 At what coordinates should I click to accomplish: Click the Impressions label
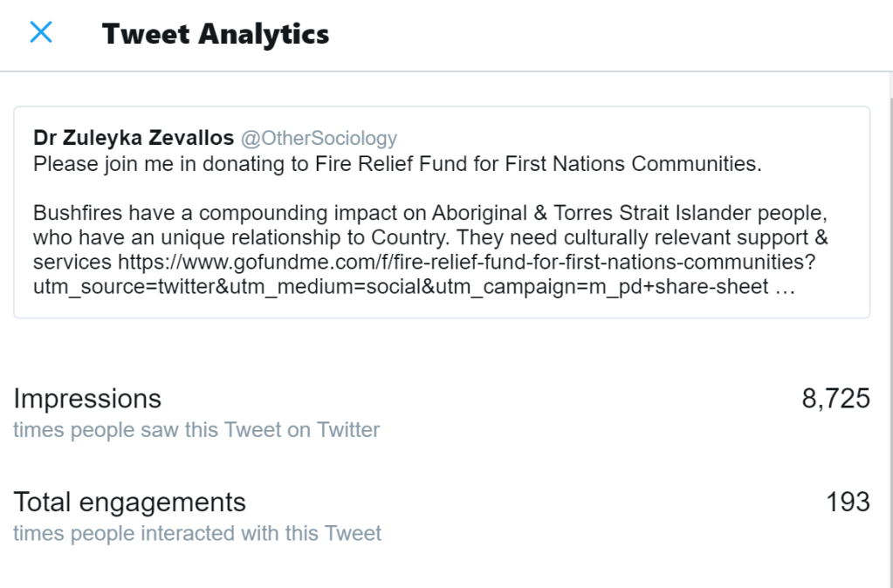pos(87,399)
